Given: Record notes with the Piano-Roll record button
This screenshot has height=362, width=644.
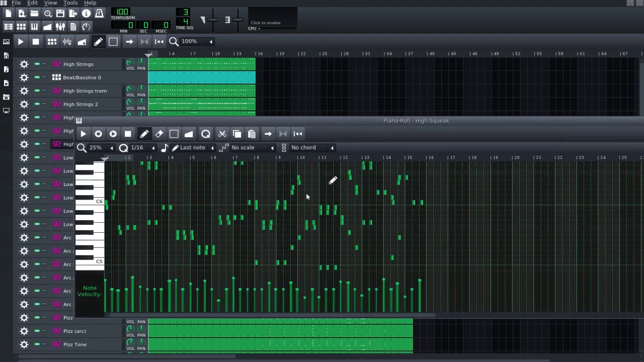Looking at the screenshot, I should tap(98, 134).
